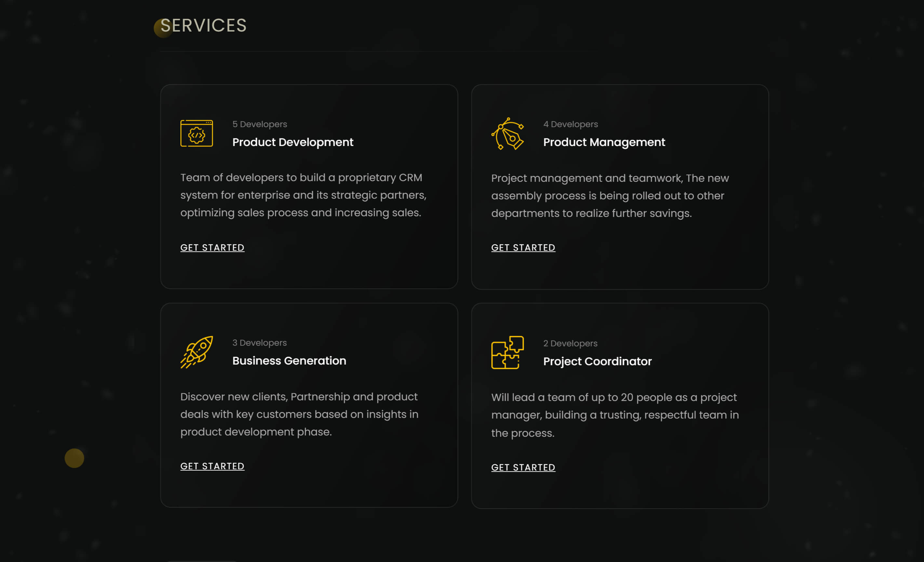Click the Product Development code window icon

point(196,133)
